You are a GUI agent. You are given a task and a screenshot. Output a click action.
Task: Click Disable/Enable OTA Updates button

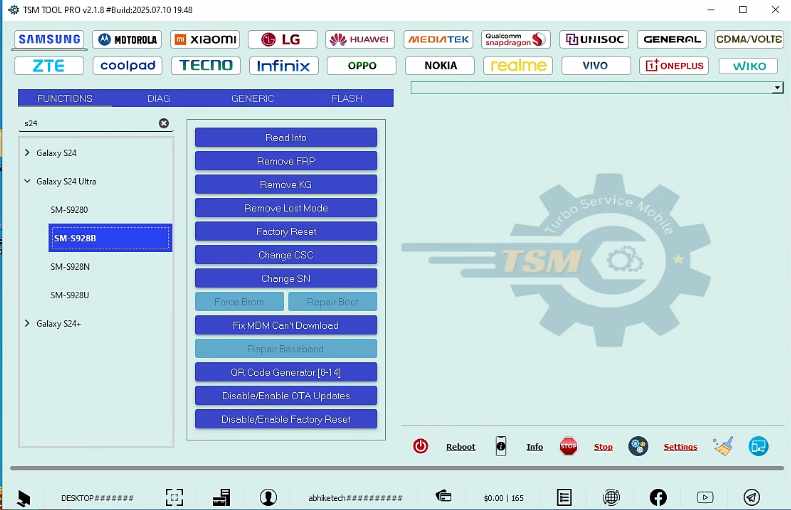pyautogui.click(x=286, y=395)
